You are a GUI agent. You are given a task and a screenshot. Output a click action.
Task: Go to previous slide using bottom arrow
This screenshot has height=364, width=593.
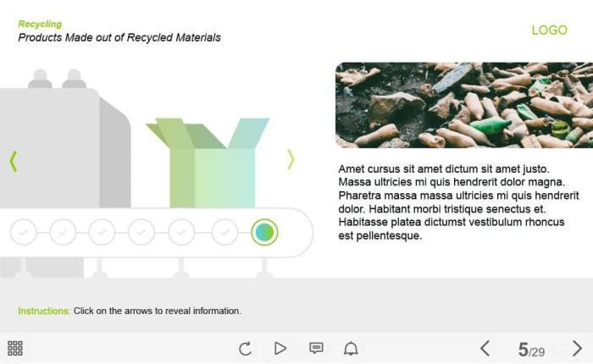(485, 348)
